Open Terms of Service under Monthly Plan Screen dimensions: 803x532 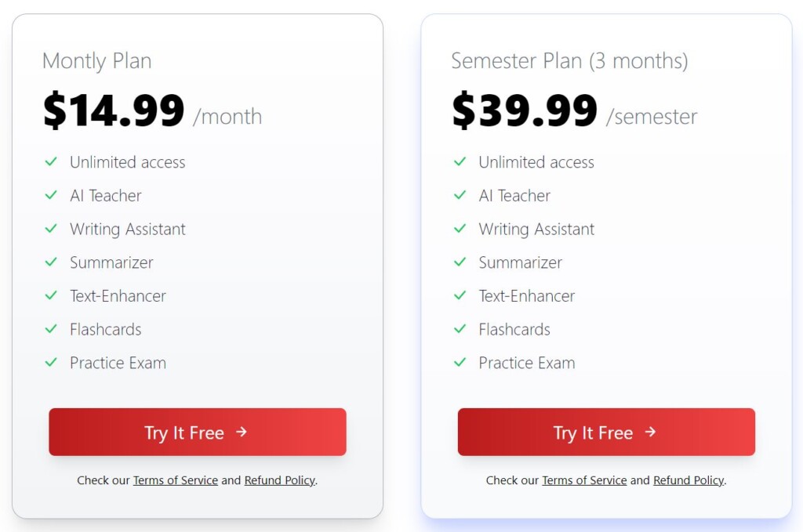(176, 480)
